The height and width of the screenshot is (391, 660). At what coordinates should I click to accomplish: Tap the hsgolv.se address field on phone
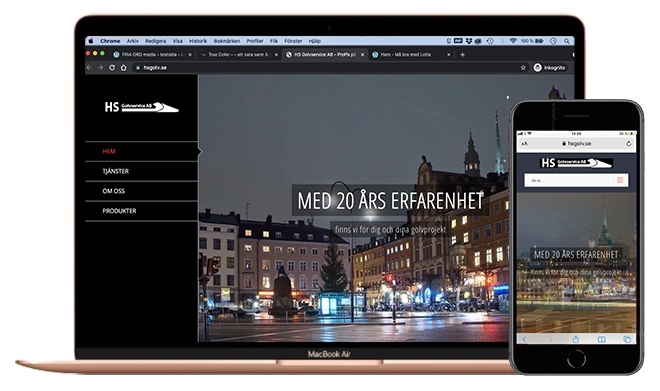(576, 144)
